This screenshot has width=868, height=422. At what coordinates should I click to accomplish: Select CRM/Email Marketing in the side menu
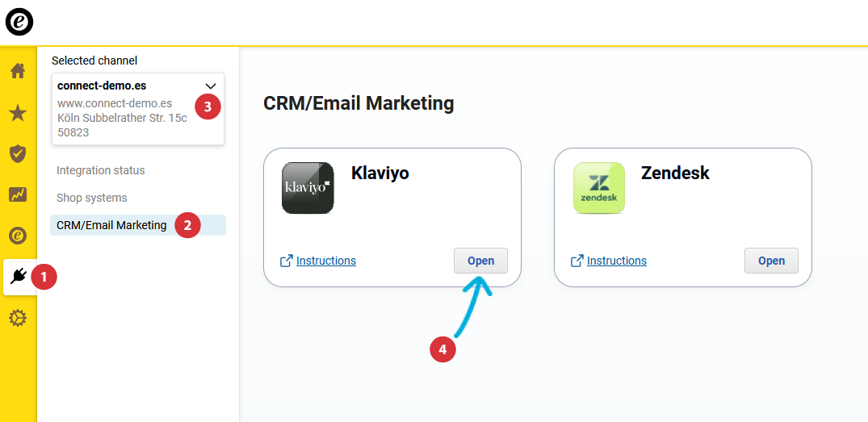111,225
